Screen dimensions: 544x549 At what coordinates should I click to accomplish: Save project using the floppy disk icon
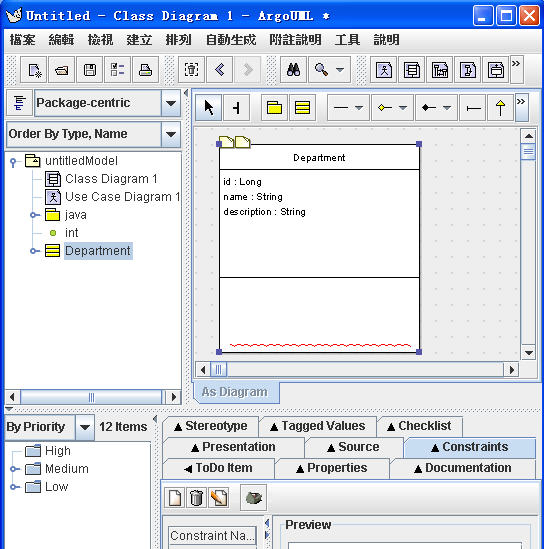click(90, 70)
